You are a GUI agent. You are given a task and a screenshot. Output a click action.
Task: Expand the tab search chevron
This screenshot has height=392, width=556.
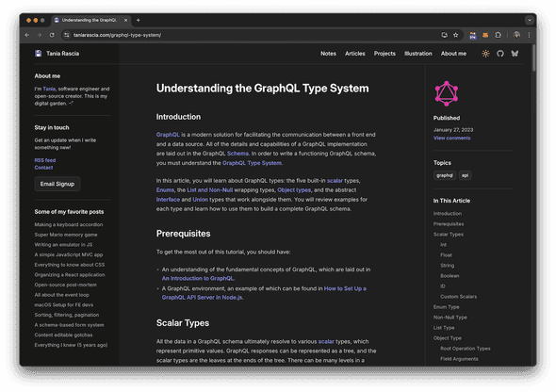[530, 20]
